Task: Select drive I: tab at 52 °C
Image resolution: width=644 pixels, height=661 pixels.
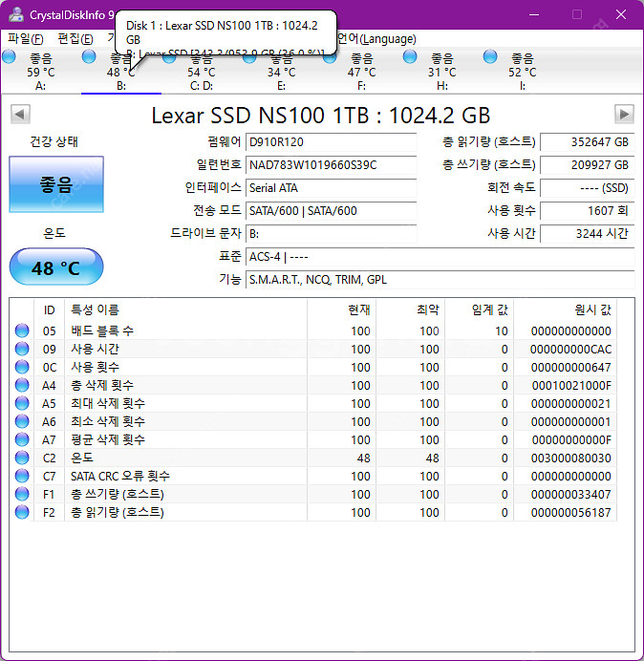Action: coord(522,72)
